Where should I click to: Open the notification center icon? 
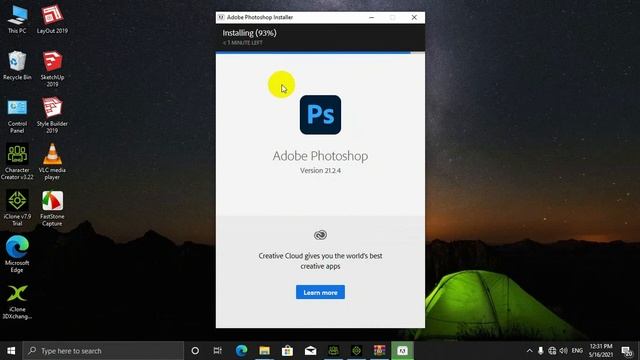click(627, 351)
